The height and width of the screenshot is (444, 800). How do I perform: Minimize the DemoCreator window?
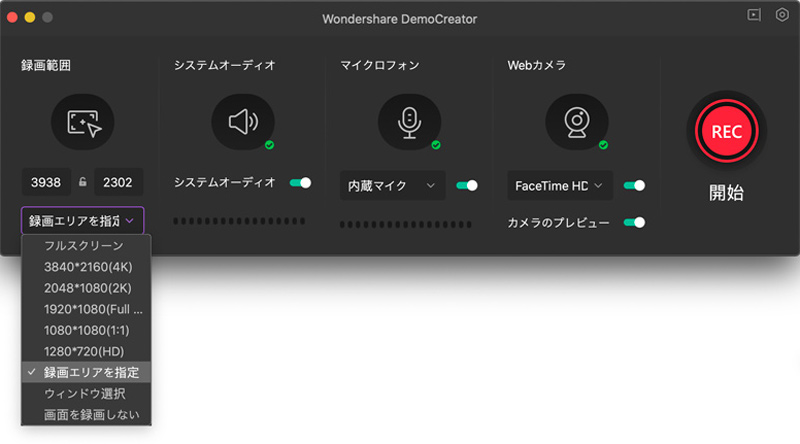tap(30, 17)
